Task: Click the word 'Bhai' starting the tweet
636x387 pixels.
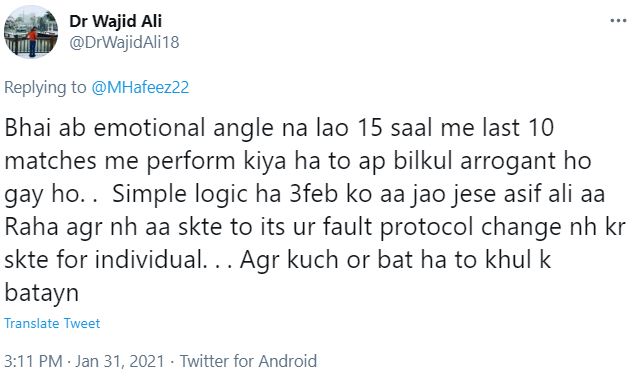Action: click(x=28, y=128)
